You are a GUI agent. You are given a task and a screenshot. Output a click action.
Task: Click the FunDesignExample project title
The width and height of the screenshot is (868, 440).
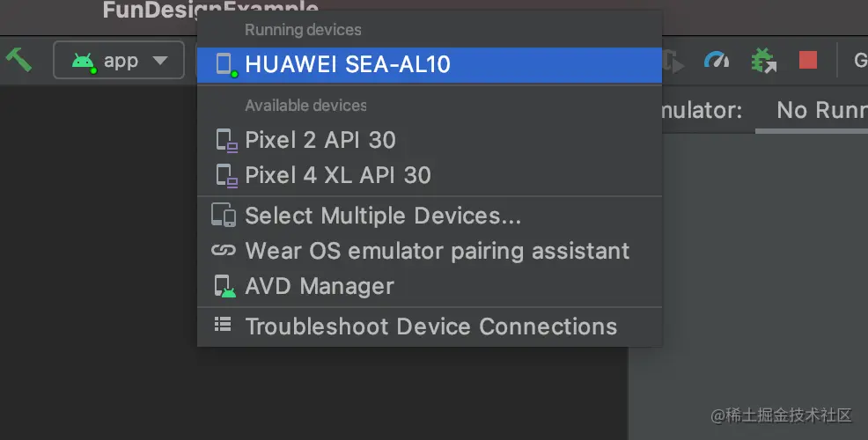pos(210,10)
